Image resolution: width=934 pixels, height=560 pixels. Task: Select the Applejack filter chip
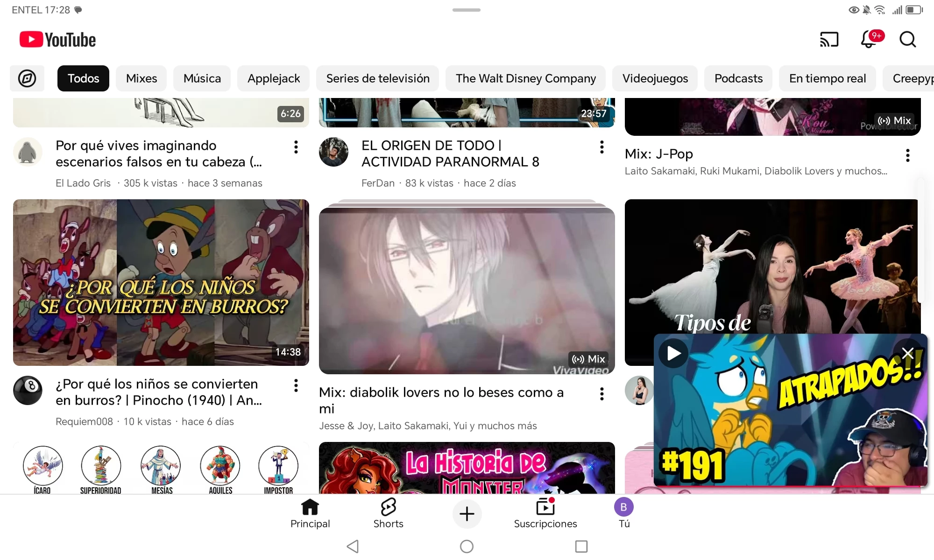274,78
